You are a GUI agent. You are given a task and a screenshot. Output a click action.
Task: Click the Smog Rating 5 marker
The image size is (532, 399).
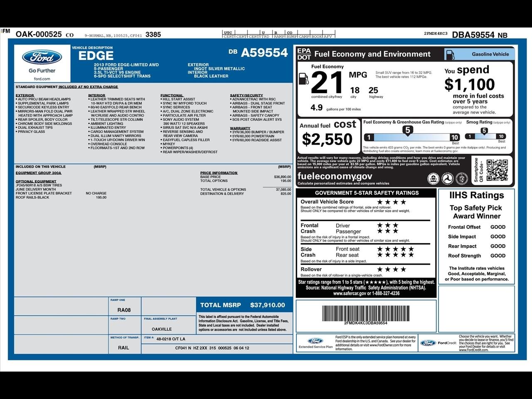(x=484, y=131)
